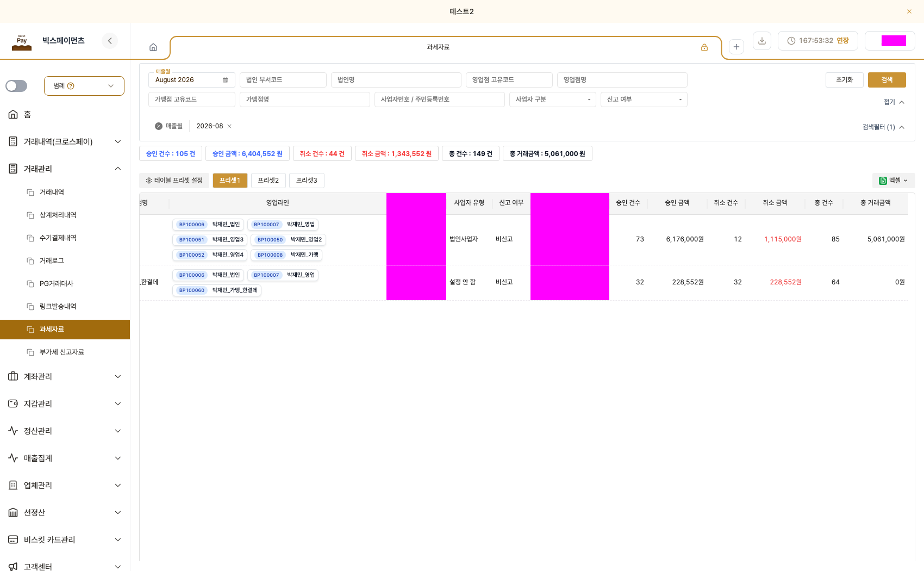
Task: Open the 신고 여부 dropdown
Action: tap(644, 100)
